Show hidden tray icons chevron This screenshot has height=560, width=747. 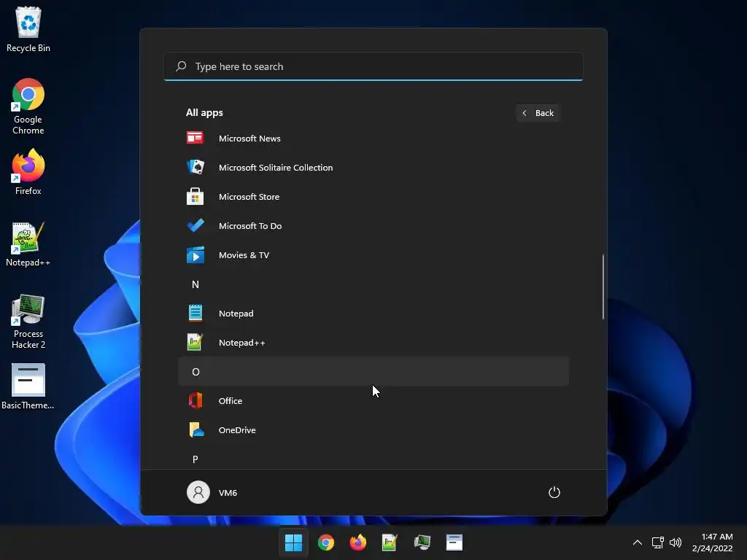coord(638,542)
